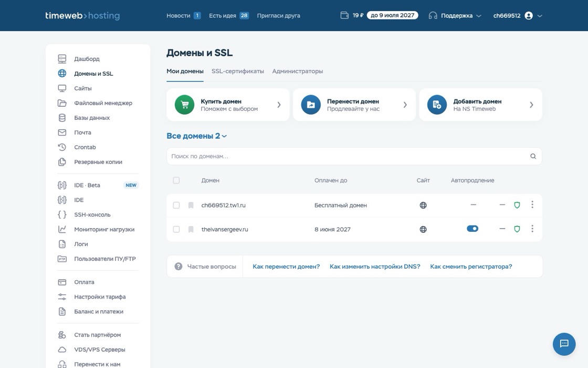Open the three-dot menu for ch669512.tw1.ru
588x368 pixels.
(x=532, y=205)
